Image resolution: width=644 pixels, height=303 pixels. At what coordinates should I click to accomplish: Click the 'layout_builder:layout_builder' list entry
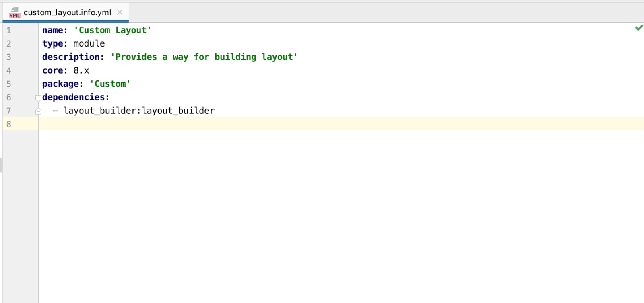click(x=139, y=111)
